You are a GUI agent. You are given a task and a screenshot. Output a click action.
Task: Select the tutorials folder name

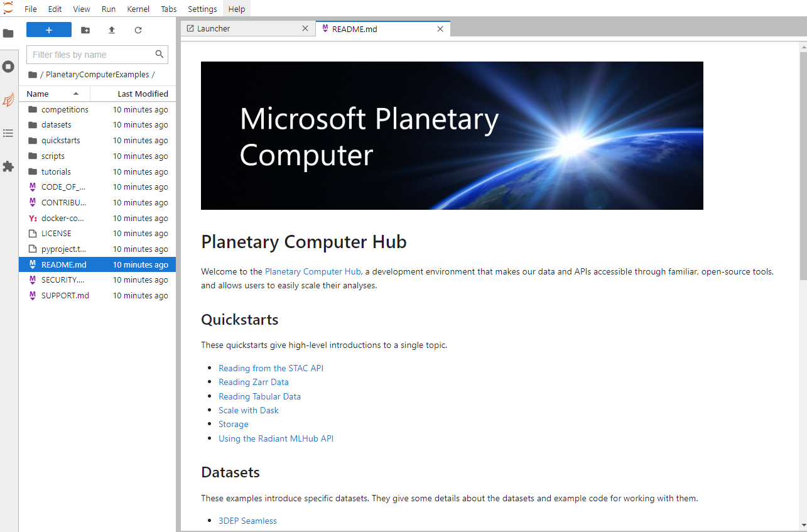point(56,171)
